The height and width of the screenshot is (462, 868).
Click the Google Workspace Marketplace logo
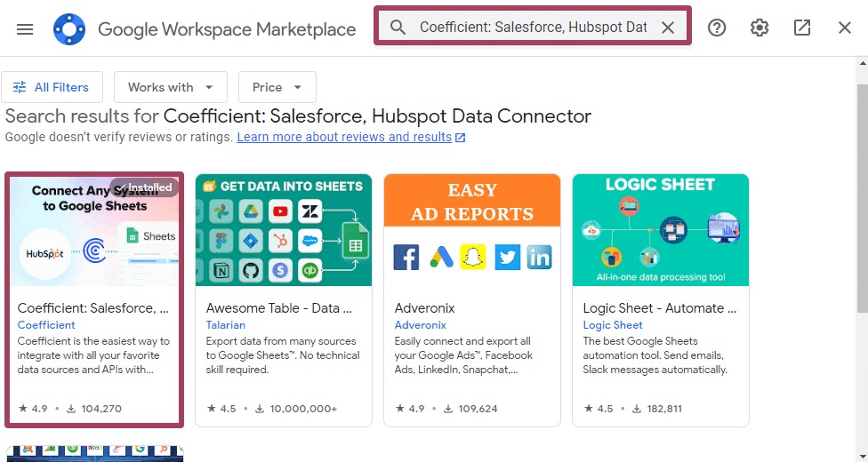(x=69, y=28)
